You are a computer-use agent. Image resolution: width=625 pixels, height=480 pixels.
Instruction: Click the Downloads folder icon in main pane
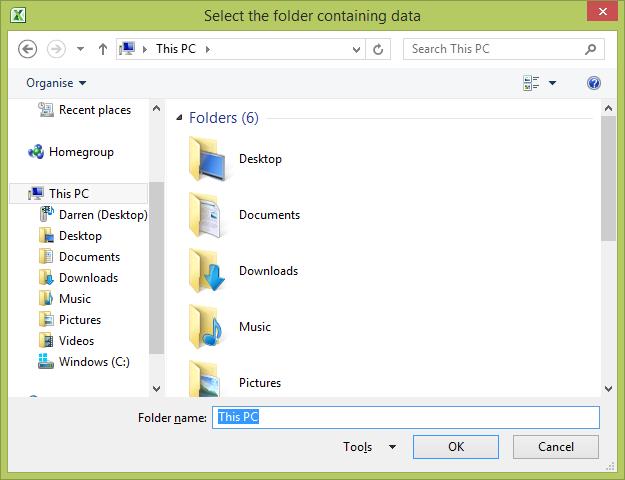pos(207,271)
